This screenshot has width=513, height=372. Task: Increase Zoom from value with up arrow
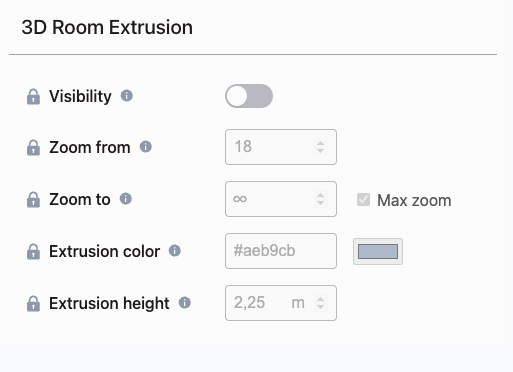click(320, 143)
